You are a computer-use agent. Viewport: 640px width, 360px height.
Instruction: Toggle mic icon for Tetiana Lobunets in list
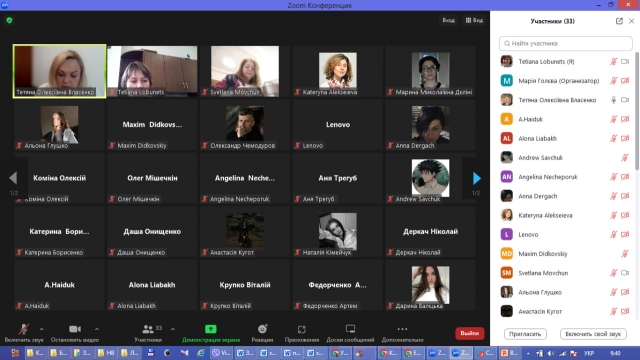point(613,62)
